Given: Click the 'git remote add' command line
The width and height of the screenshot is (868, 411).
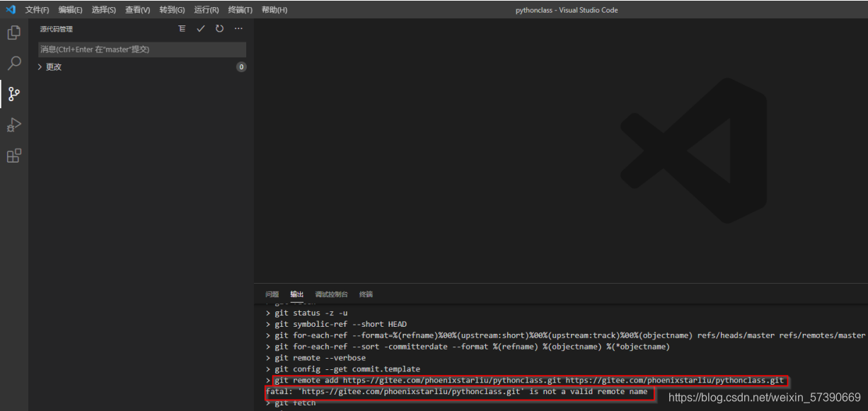Looking at the screenshot, I should tap(529, 381).
